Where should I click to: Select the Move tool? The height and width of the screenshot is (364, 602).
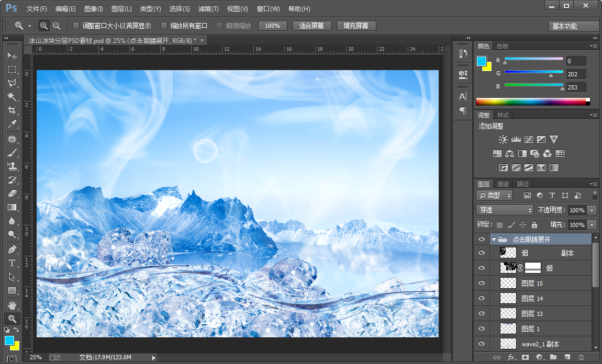12,55
